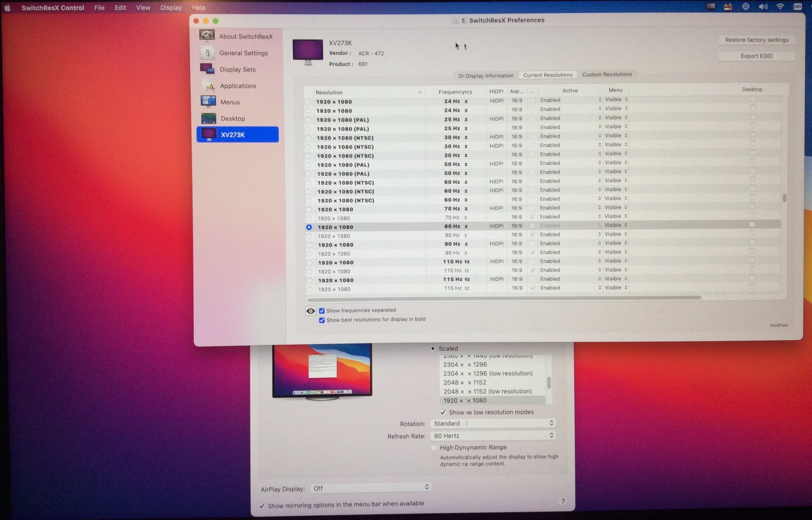Open the Refresh Rate 80 Hertz dropdown
This screenshot has width=812, height=520.
tap(493, 436)
